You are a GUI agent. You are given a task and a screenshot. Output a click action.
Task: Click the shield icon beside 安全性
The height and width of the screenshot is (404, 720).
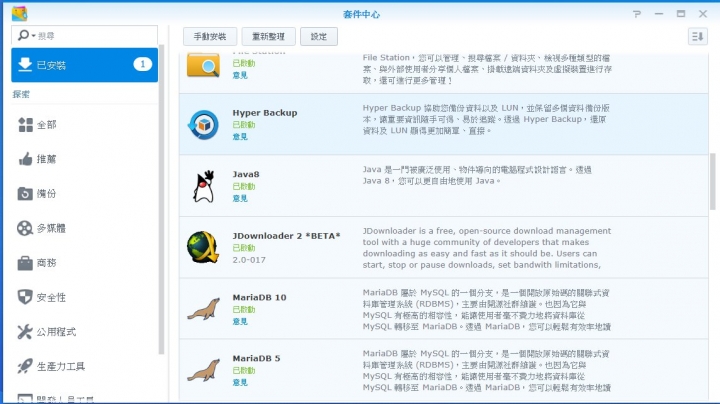click(x=25, y=297)
